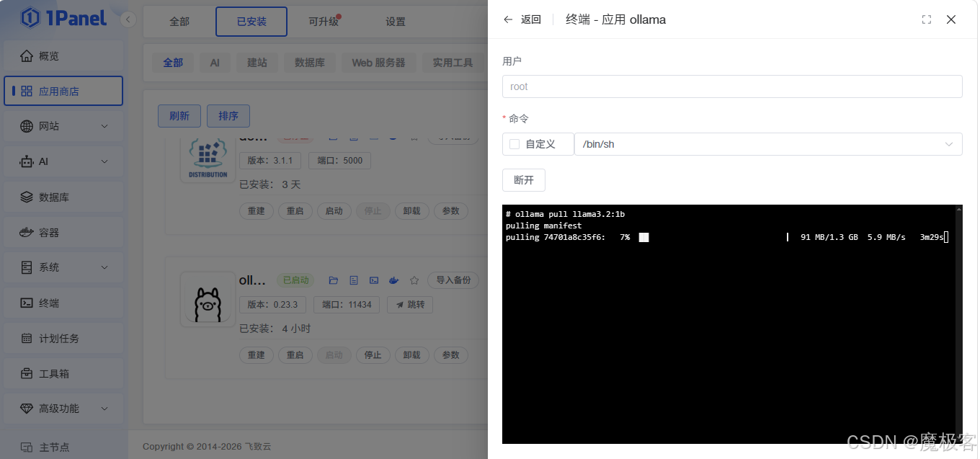980x459 pixels.
Task: Click the ollama llama logo
Action: pyautogui.click(x=208, y=300)
